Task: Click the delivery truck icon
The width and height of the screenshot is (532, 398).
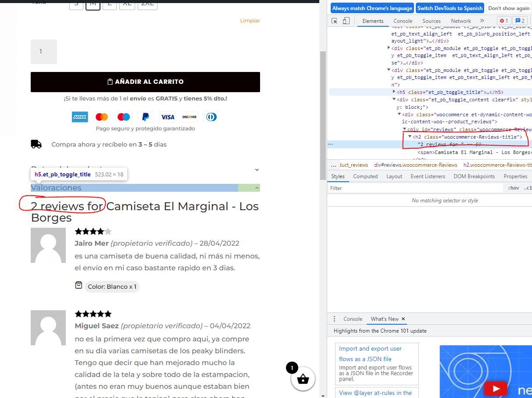Action: [36, 144]
